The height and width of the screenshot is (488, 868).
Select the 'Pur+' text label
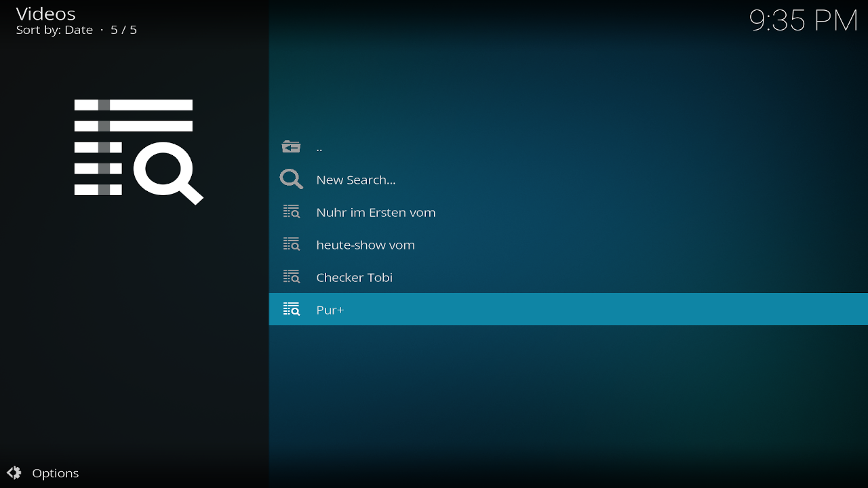point(330,310)
